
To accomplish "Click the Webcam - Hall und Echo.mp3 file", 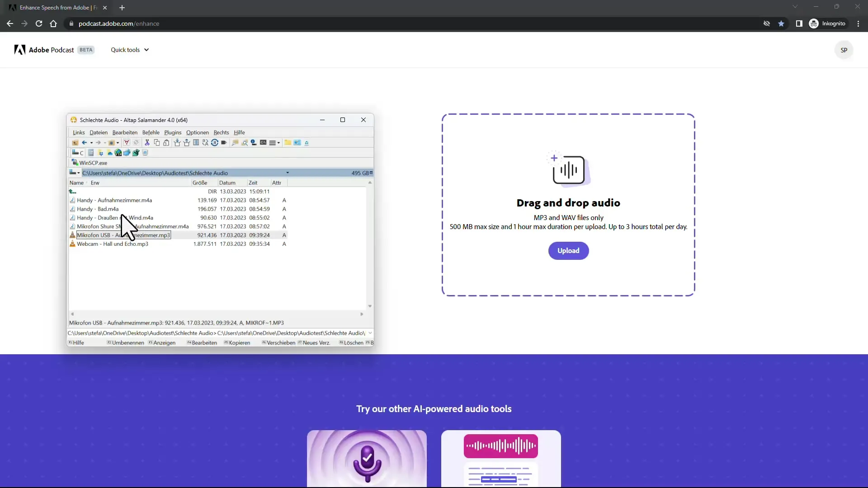I will click(112, 243).
